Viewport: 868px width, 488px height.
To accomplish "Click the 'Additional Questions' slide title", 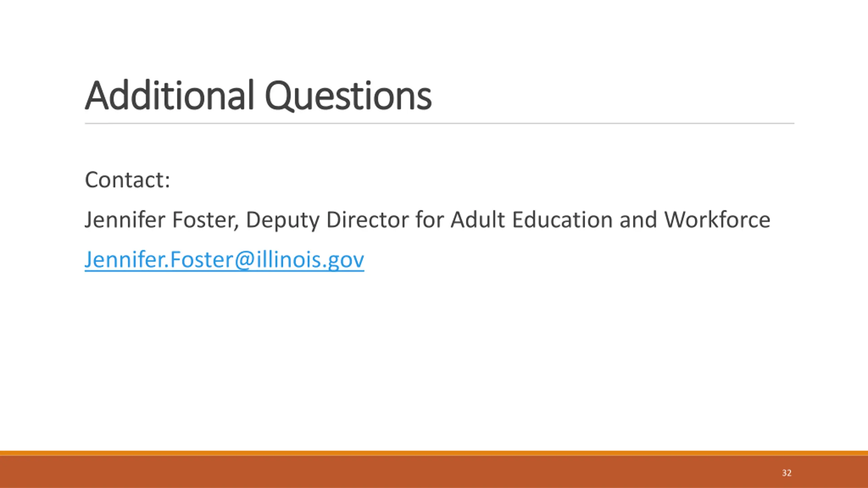I will (x=258, y=96).
